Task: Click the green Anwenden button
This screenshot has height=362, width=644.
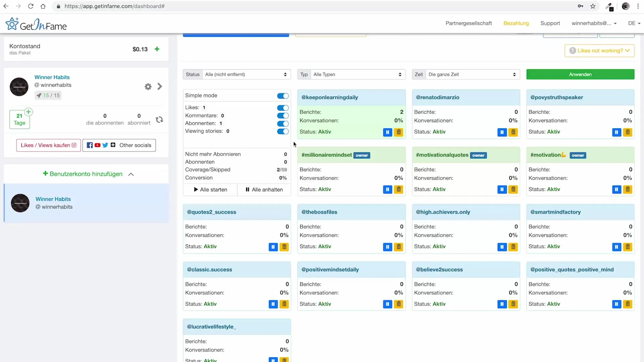Action: pos(580,74)
